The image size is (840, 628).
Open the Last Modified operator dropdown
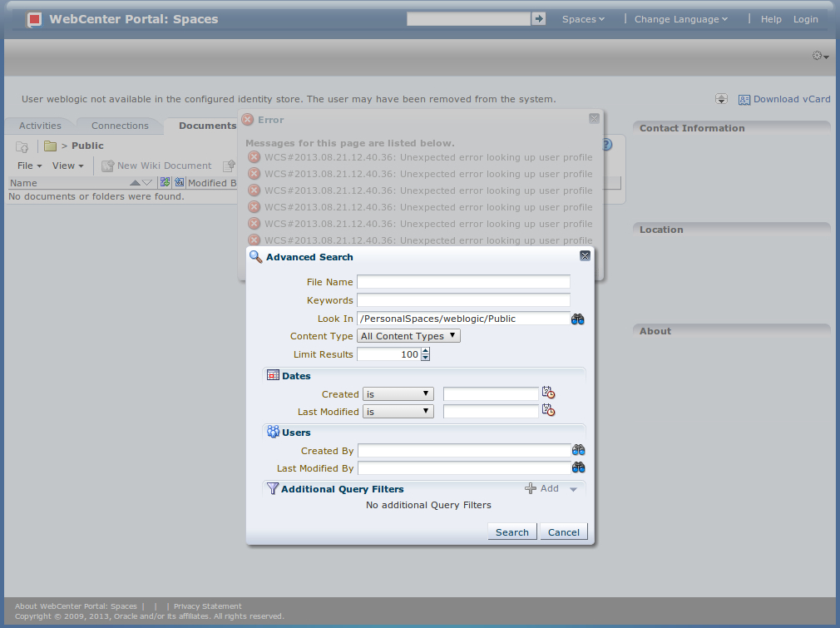click(398, 412)
